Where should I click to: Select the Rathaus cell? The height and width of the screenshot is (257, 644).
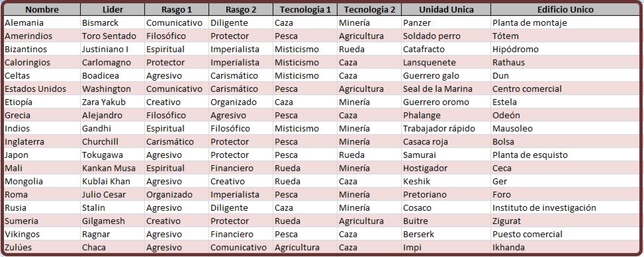pos(565,62)
